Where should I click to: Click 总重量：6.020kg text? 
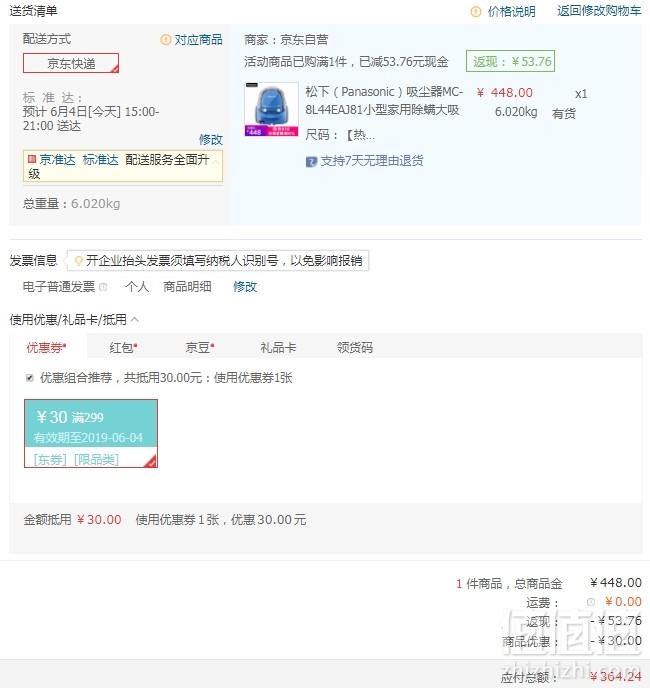71,204
